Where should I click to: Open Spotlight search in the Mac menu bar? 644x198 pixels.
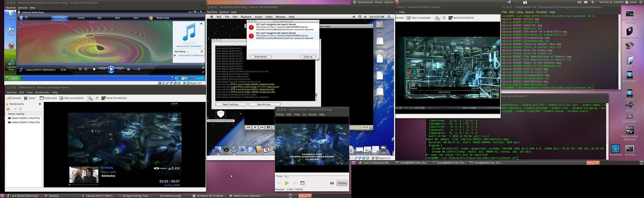click(389, 17)
